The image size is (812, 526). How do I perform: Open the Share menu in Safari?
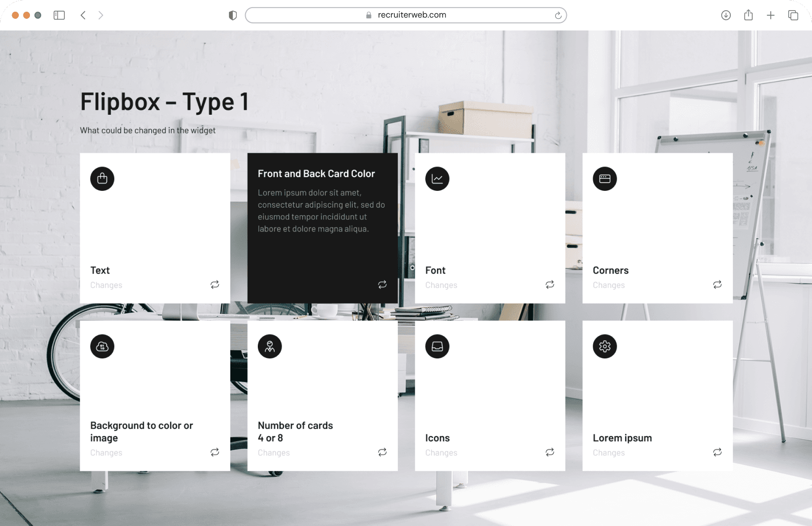tap(748, 15)
